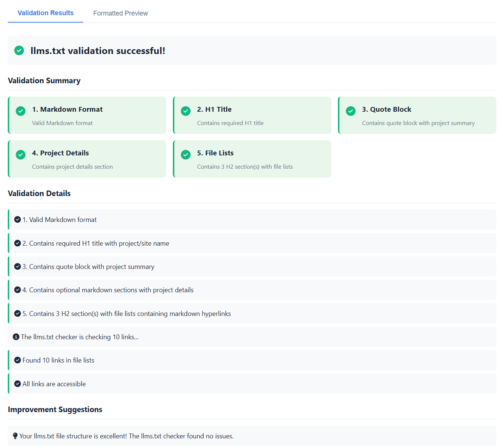Click '2. Contains required H1 title with project/site name' text

(95, 243)
